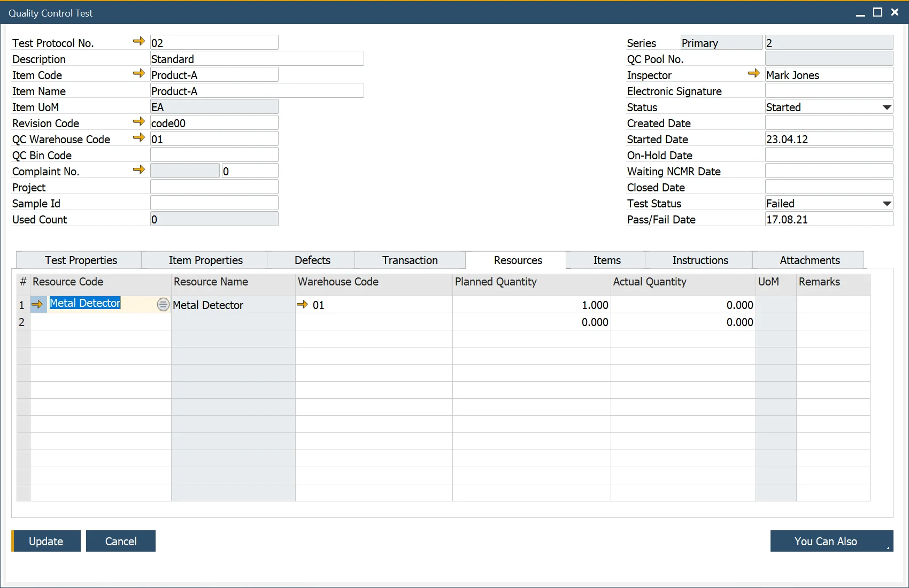Open the Test Status dropdown
This screenshot has width=909, height=588.
(887, 204)
